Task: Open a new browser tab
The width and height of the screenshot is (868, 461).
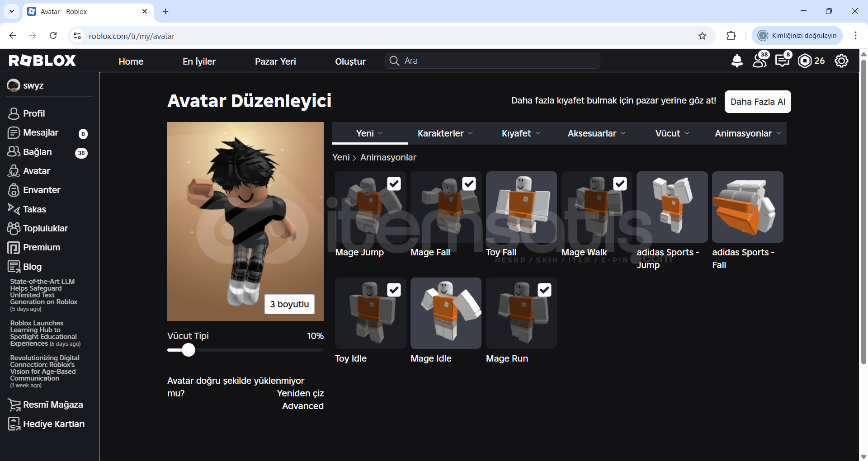Action: pos(165,11)
